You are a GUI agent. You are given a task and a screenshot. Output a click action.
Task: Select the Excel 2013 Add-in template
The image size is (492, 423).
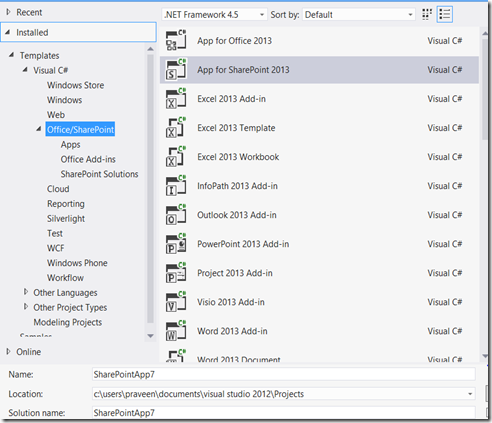[319, 98]
